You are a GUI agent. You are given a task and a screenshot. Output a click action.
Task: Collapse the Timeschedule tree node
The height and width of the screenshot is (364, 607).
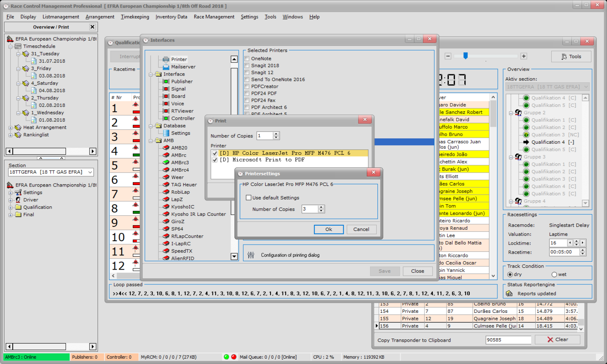click(x=11, y=46)
